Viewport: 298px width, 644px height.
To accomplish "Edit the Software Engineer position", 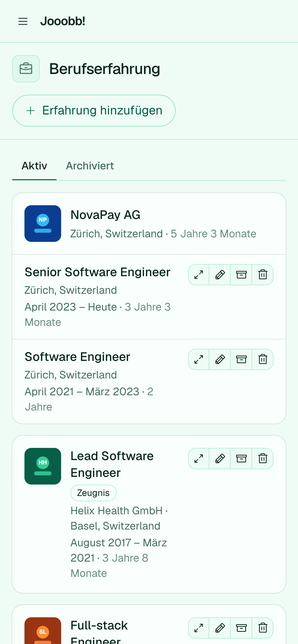I will point(220,359).
